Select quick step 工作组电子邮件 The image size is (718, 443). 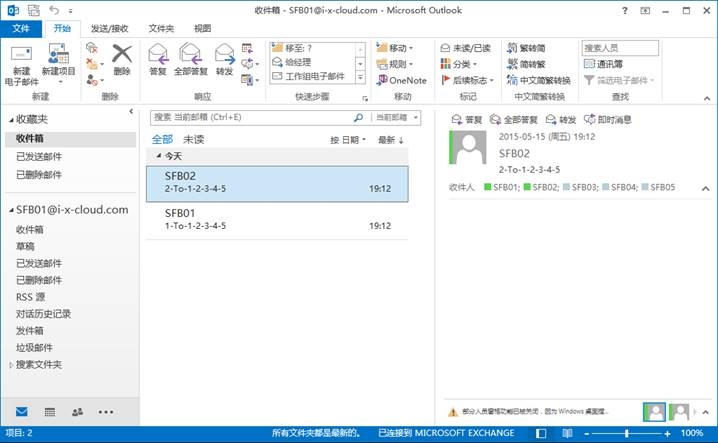click(313, 77)
